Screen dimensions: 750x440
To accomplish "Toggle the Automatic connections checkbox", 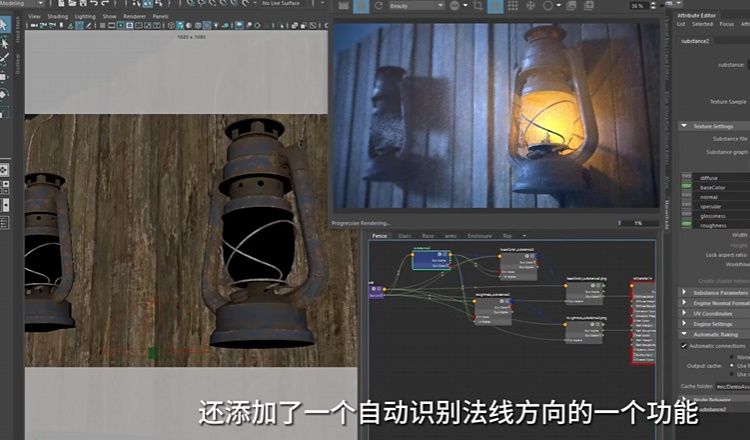I will tap(684, 345).
